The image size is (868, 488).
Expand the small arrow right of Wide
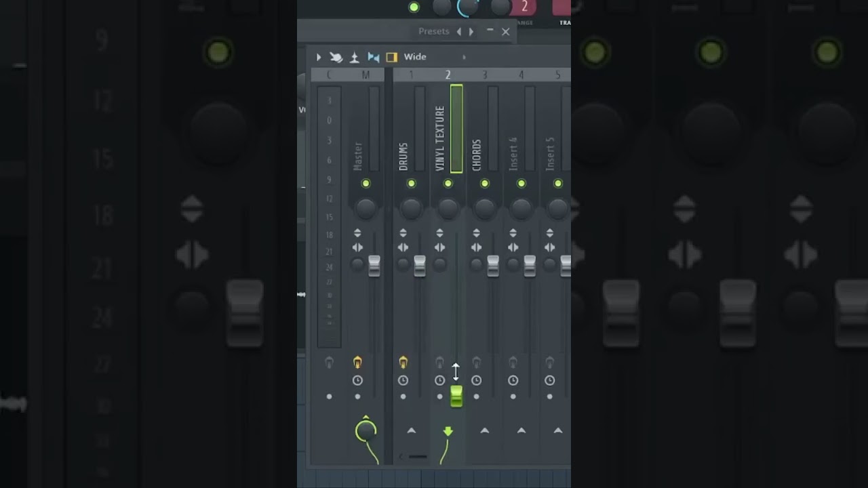coord(464,57)
